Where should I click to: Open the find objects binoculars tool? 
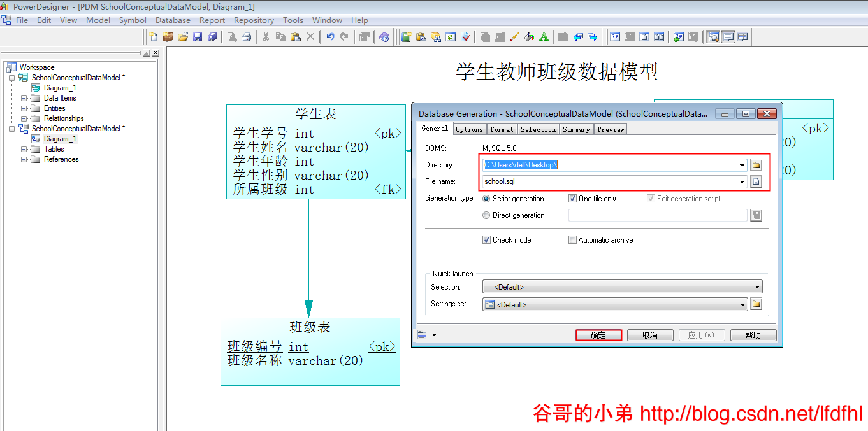437,36
